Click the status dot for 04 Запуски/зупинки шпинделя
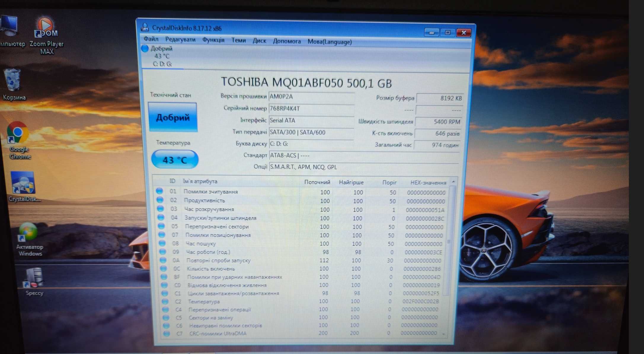The height and width of the screenshot is (354, 644). pyautogui.click(x=161, y=217)
